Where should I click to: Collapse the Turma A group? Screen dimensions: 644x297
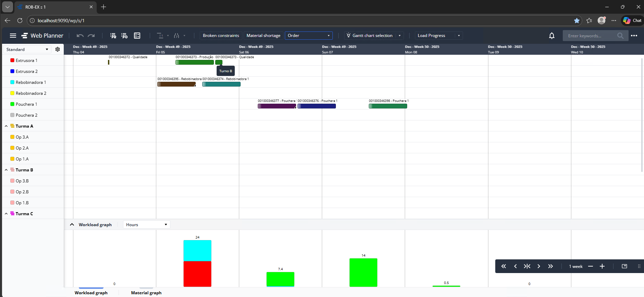click(6, 126)
